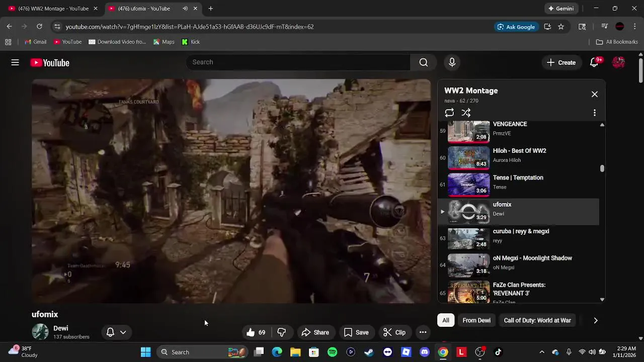Dislike the ufomix video
Screen dimensions: 644x362
click(282, 332)
